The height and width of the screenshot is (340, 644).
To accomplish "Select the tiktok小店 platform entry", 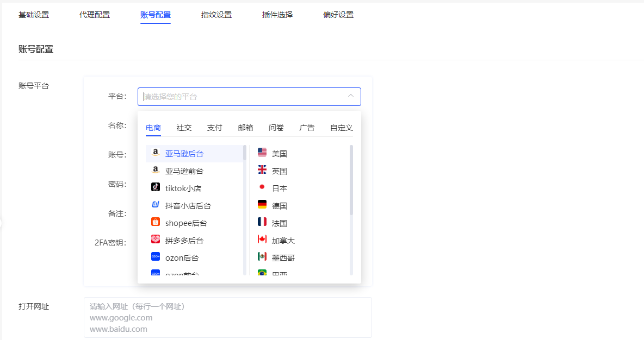I will [x=182, y=187].
